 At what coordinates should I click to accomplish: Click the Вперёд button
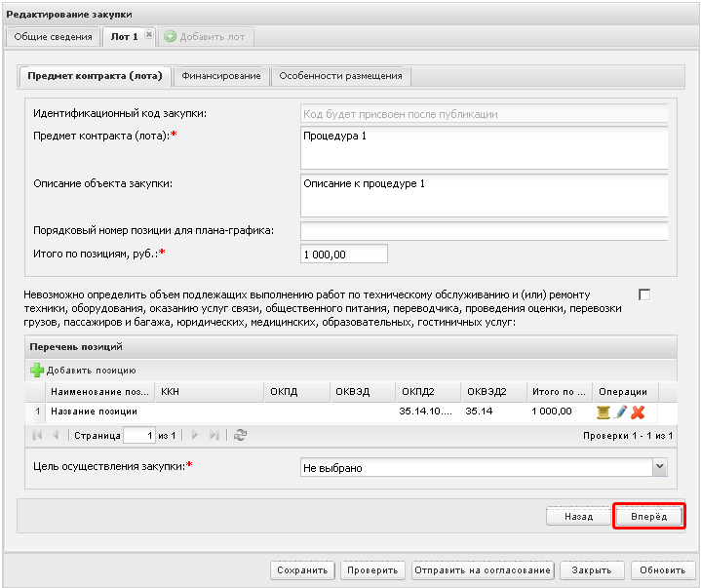(x=648, y=517)
